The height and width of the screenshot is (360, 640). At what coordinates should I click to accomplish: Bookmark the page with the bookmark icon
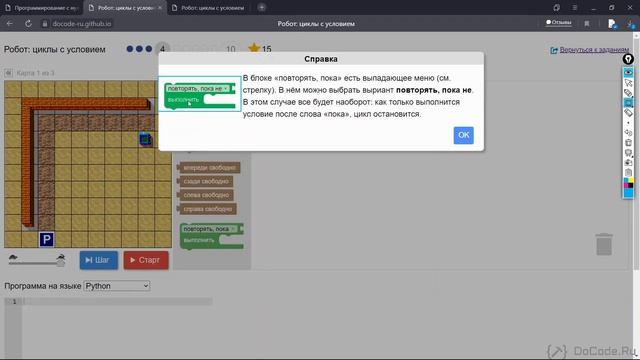pos(587,24)
